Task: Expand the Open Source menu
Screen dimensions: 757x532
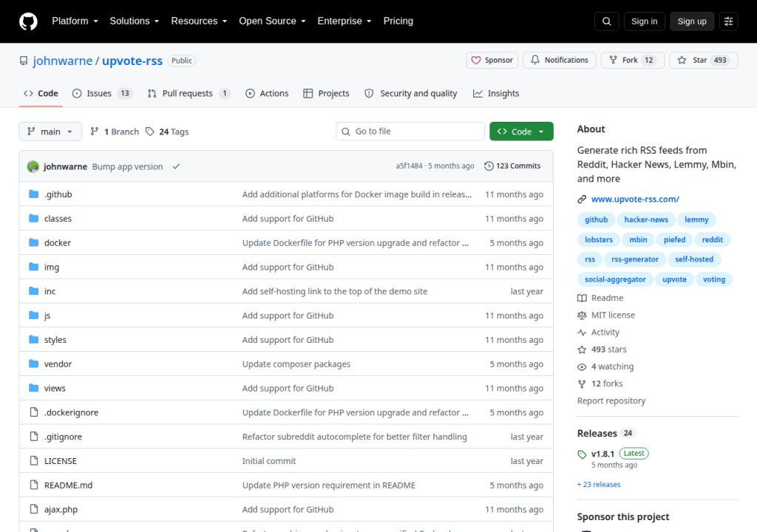Action: pyautogui.click(x=272, y=21)
